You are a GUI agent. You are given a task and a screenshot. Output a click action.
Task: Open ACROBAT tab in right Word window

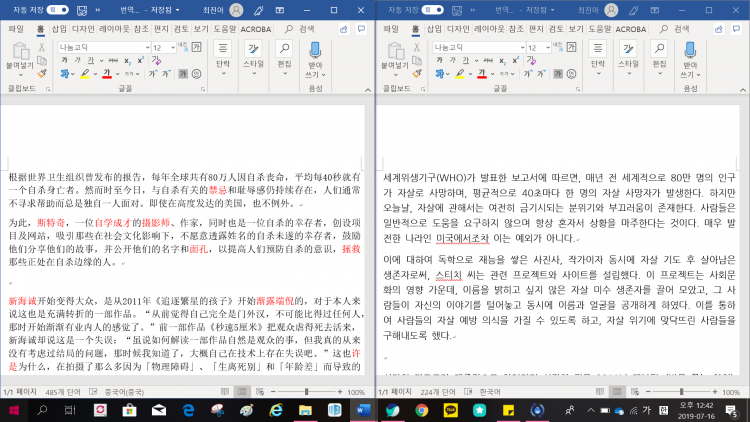pyautogui.click(x=630, y=29)
